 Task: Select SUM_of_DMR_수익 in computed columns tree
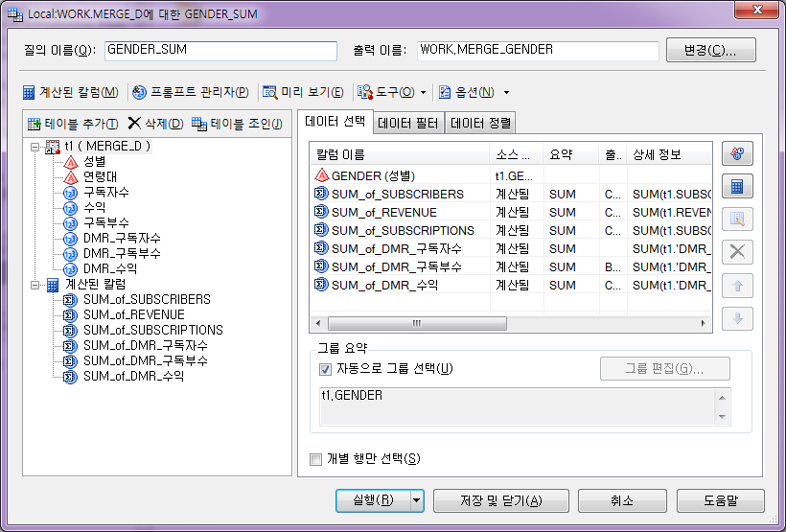[133, 376]
